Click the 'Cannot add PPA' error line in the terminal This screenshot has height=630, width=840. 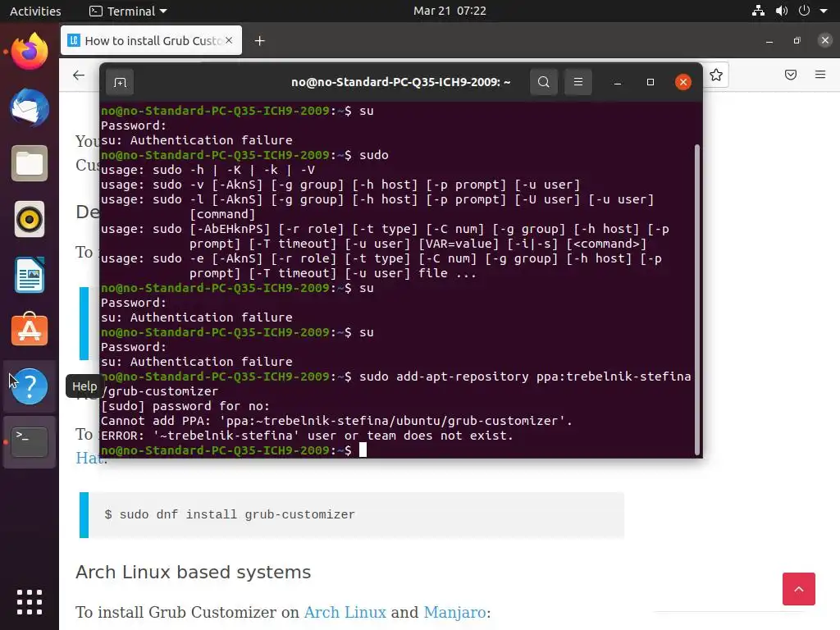[336, 421]
